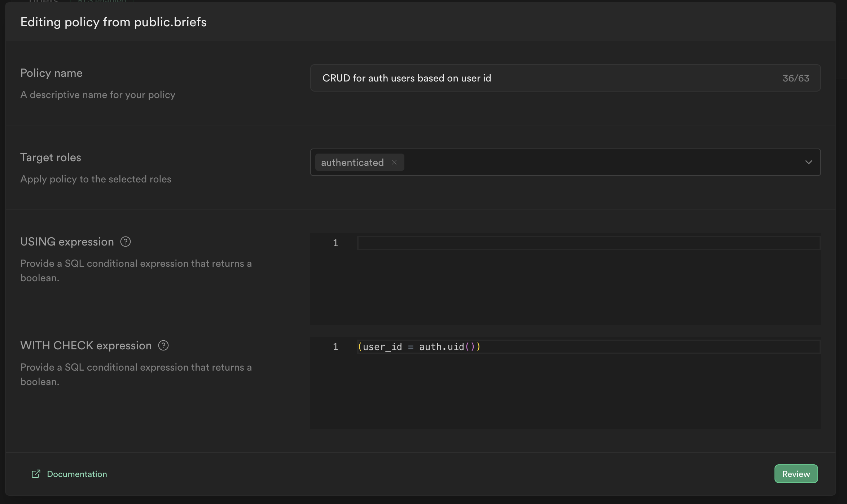Click line number 1 in USING editor
Viewport: 847px width, 504px height.
click(x=335, y=243)
